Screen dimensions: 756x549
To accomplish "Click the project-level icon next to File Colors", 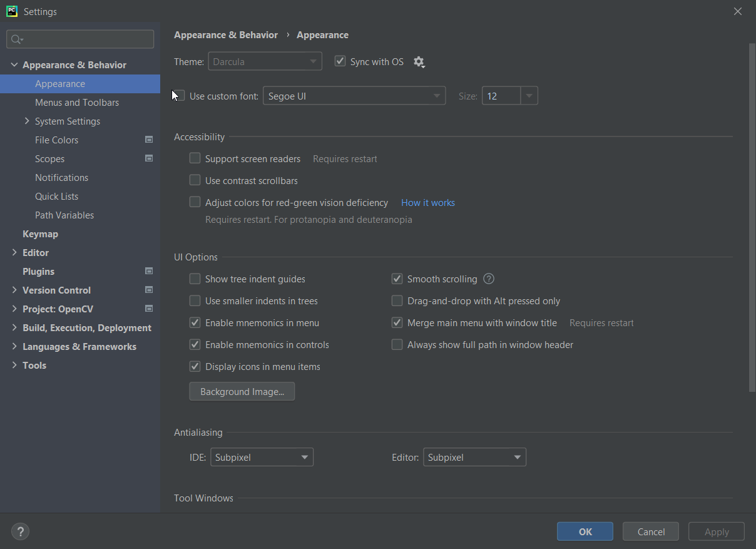I will click(x=149, y=140).
